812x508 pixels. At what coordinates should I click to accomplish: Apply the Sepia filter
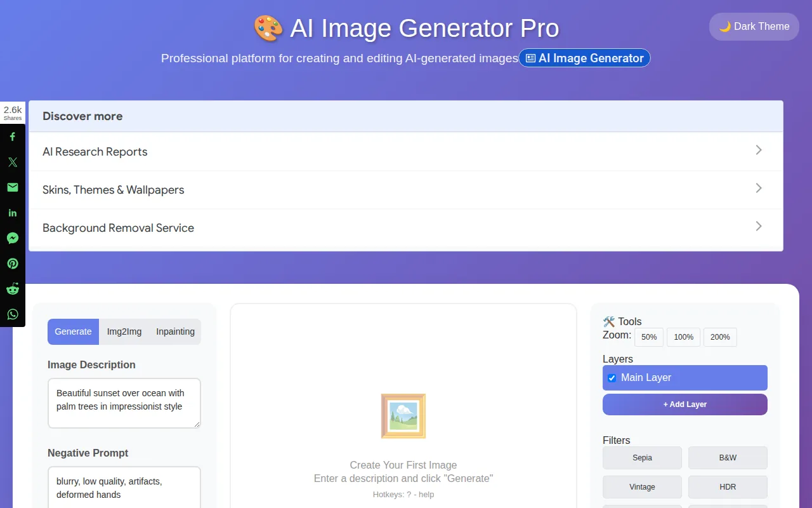click(x=642, y=458)
